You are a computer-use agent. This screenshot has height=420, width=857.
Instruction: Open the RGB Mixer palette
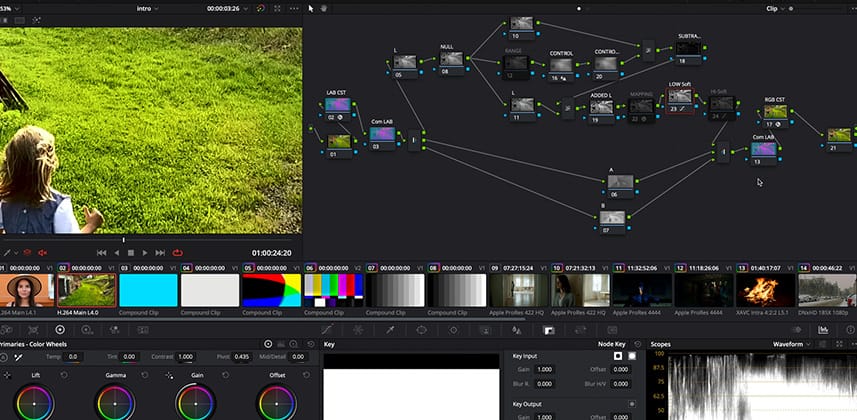[114, 330]
